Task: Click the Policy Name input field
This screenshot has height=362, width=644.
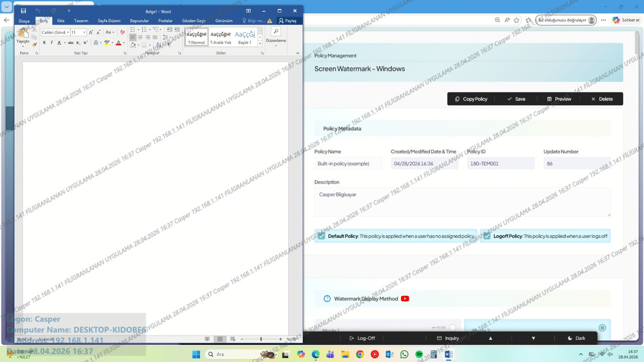Action: click(x=348, y=163)
